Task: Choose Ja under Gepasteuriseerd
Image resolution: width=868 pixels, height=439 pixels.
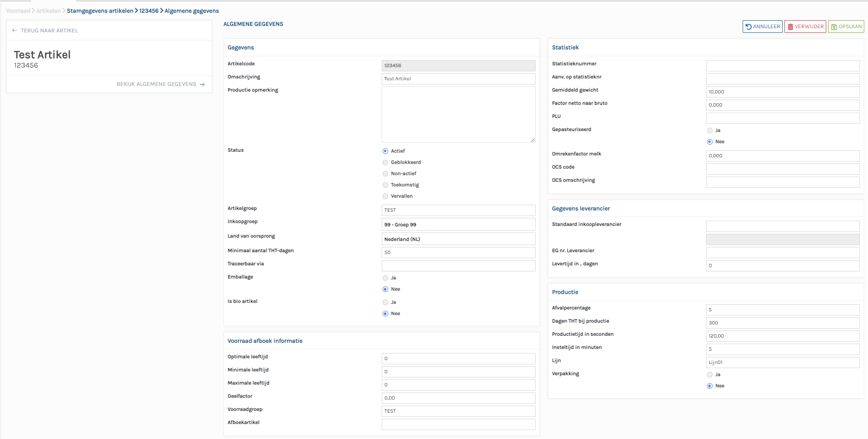Action: (710, 131)
